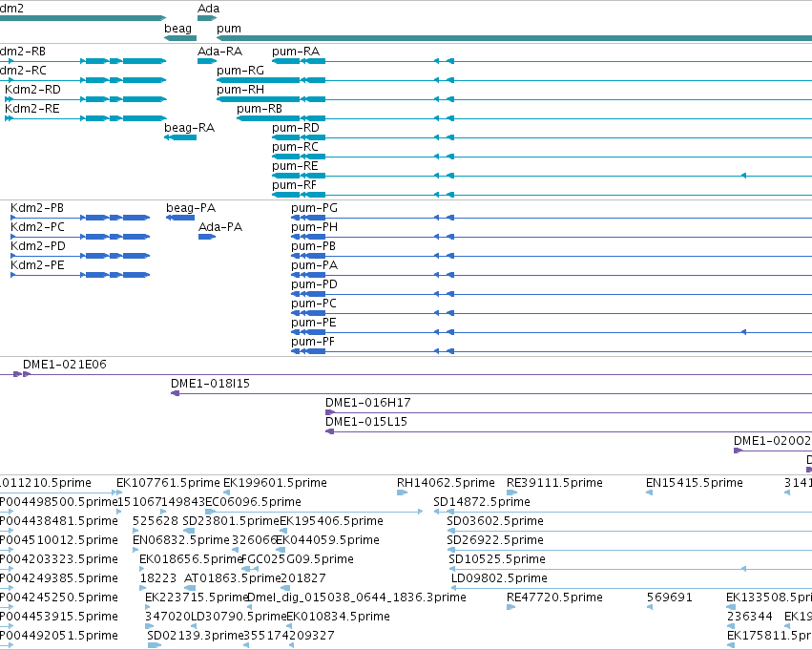Open transcript pum-RB label
This screenshot has width=812, height=650.
[260, 109]
